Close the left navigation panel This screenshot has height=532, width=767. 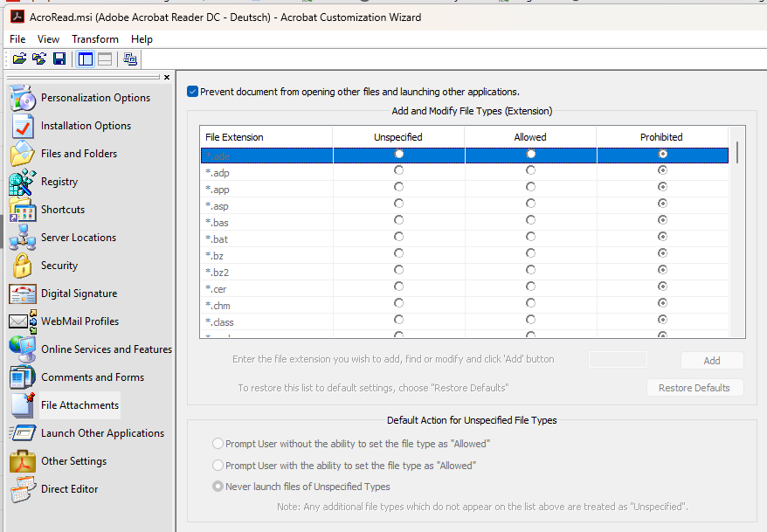click(167, 78)
